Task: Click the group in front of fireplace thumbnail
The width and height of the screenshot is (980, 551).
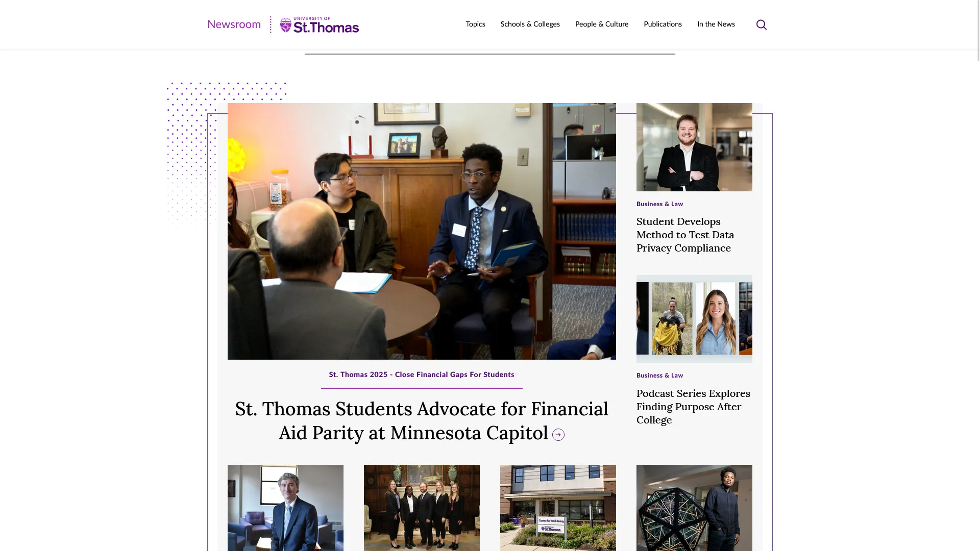Action: [x=422, y=508]
